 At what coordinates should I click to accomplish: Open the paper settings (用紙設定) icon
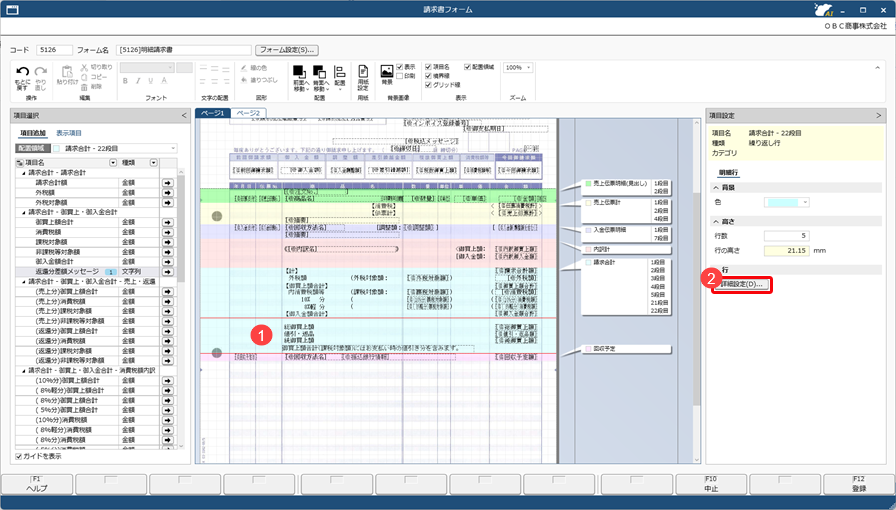[x=363, y=72]
